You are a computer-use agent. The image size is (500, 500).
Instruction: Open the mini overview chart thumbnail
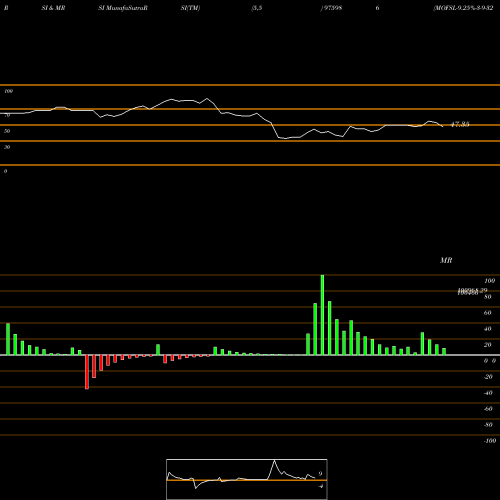247,479
